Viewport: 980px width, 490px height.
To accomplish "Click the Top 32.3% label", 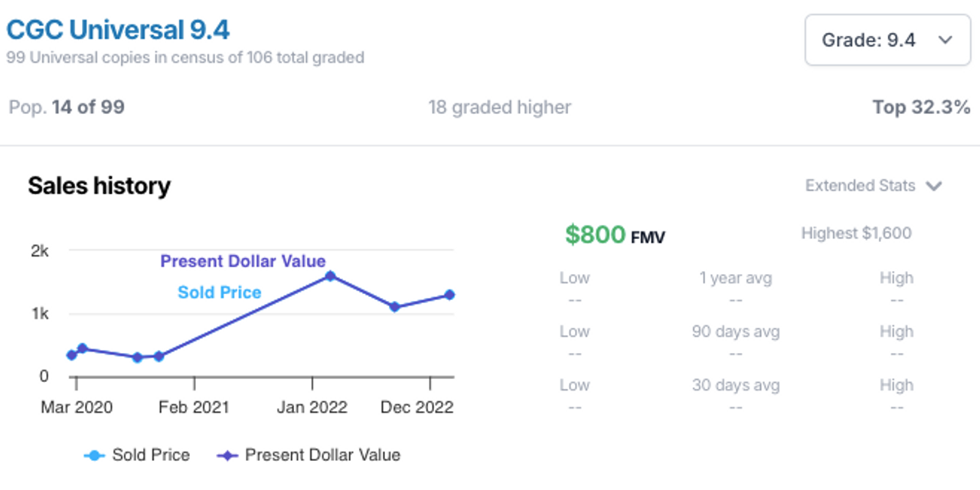I will pyautogui.click(x=921, y=107).
